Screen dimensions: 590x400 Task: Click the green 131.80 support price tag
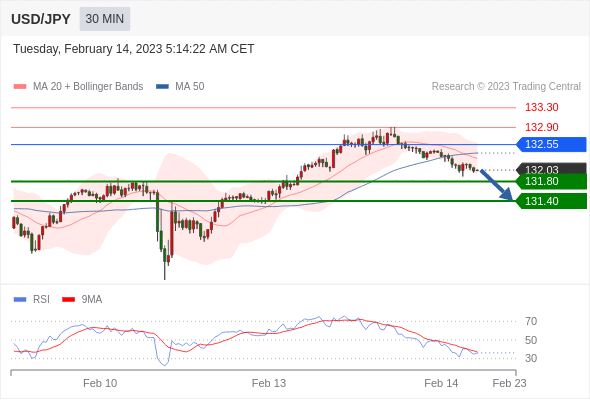click(x=551, y=181)
